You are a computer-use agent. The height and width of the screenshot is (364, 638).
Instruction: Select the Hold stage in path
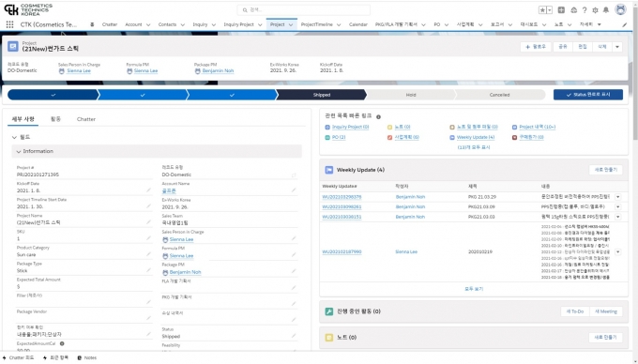pyautogui.click(x=411, y=95)
